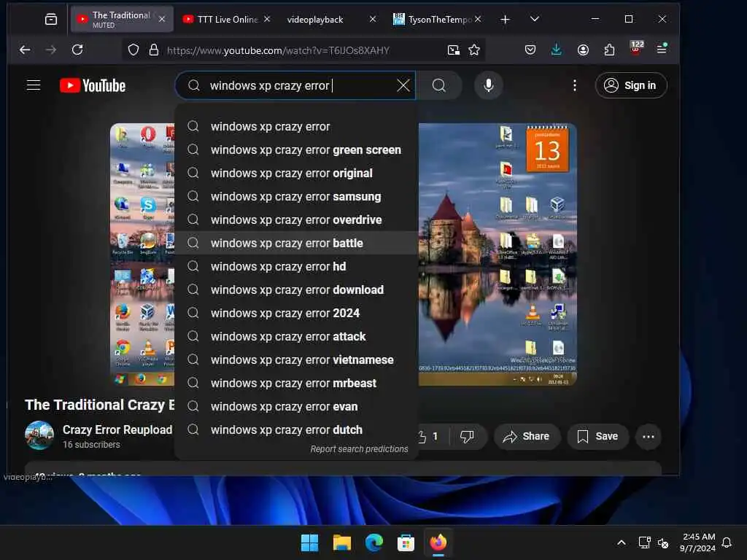Select suggestion windows xp crazy error

296,127
